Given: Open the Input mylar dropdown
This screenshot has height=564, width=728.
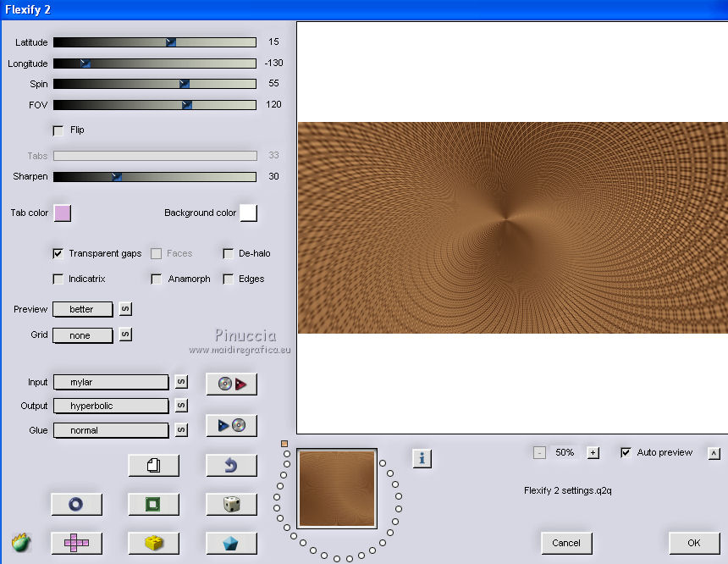Looking at the screenshot, I should click(111, 383).
